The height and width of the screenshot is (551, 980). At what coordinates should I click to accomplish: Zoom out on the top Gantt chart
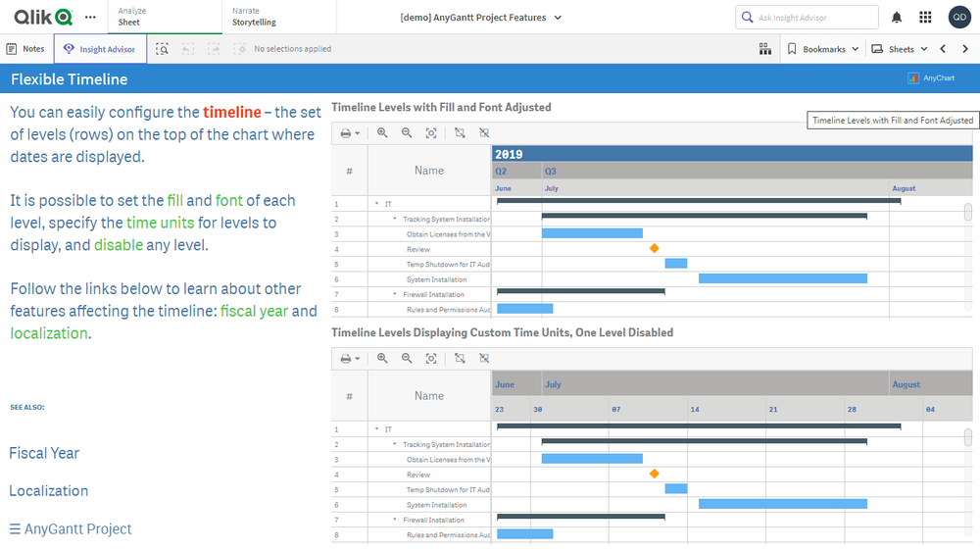coord(407,133)
